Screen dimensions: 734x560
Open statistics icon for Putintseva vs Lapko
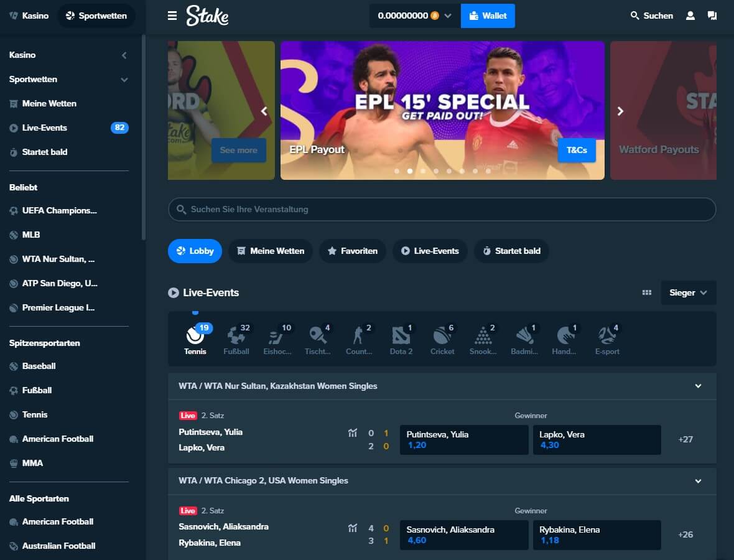coord(353,432)
